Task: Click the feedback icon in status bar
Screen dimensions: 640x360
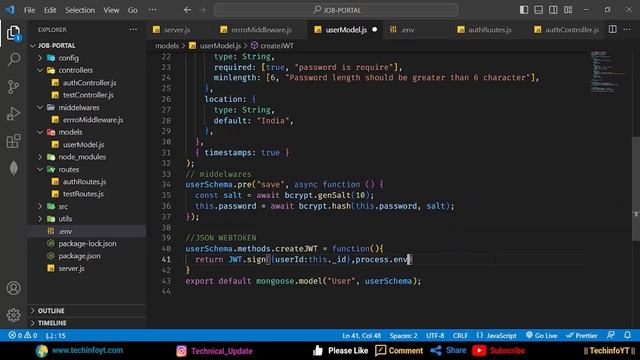Action: click(611, 336)
